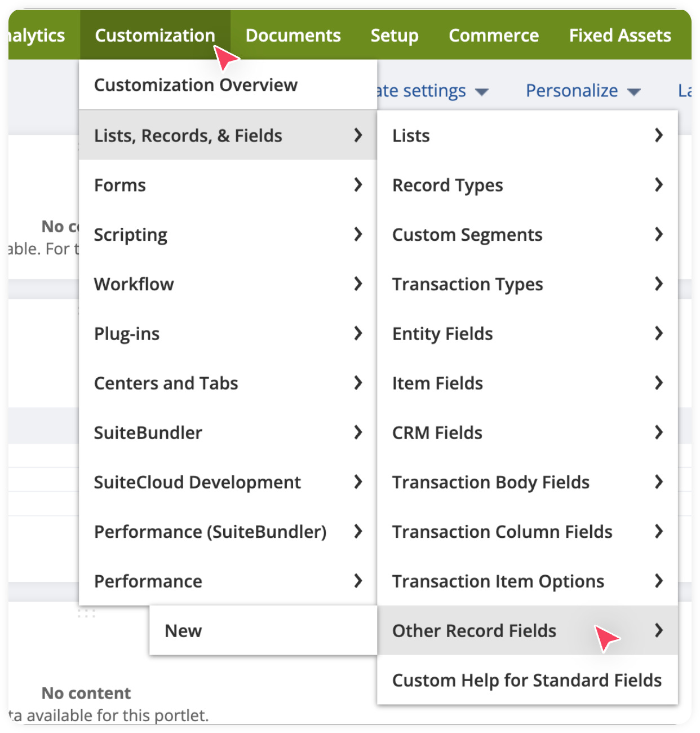Open the Commerce navigation tab
The image size is (700, 733).
click(x=493, y=36)
